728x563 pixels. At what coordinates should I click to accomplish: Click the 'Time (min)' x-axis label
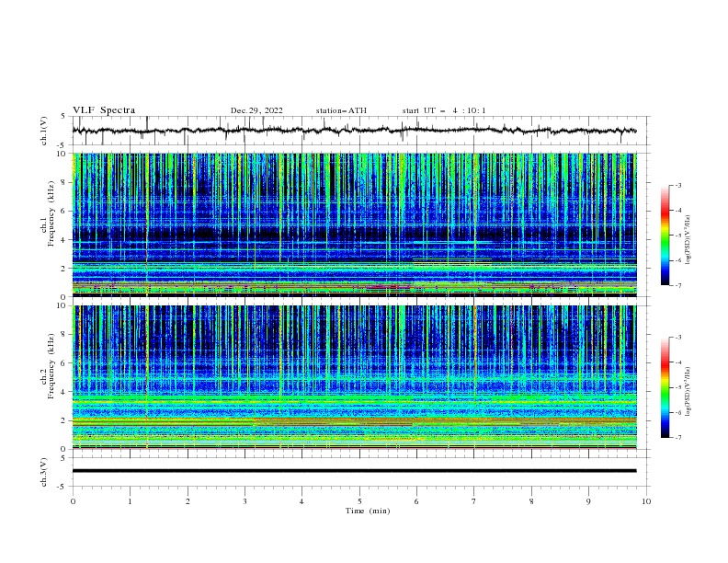click(368, 511)
